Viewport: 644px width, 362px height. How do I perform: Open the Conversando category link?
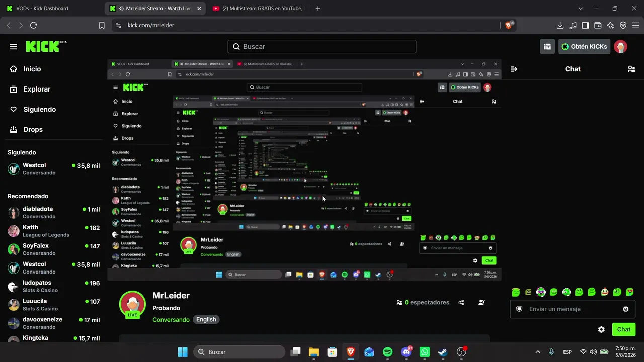[x=171, y=320]
